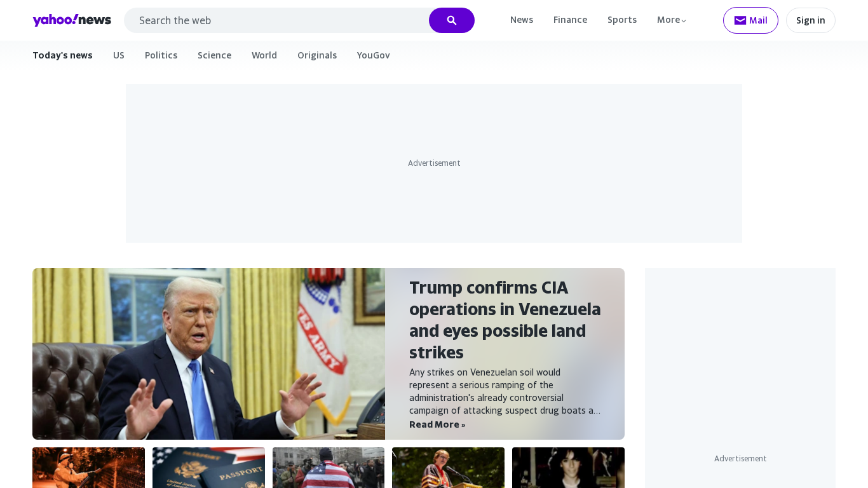Viewport: 868px width, 488px height.
Task: Switch to the US tab
Action: [x=119, y=55]
